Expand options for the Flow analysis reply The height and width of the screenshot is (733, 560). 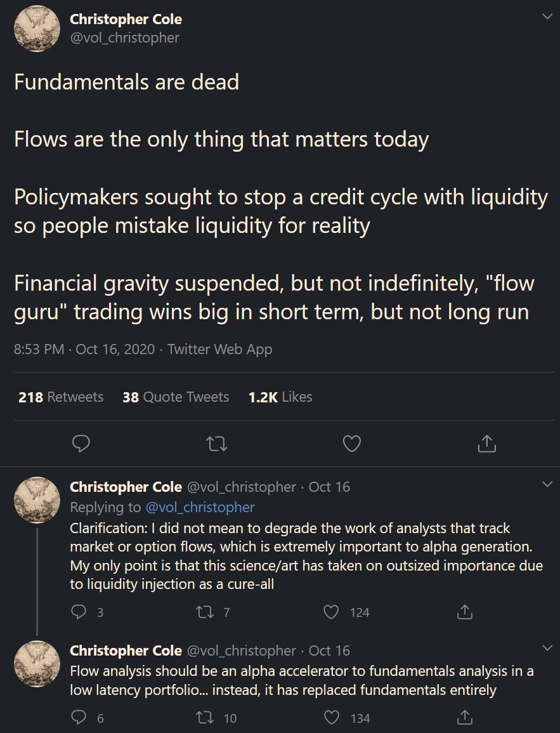coord(546,647)
